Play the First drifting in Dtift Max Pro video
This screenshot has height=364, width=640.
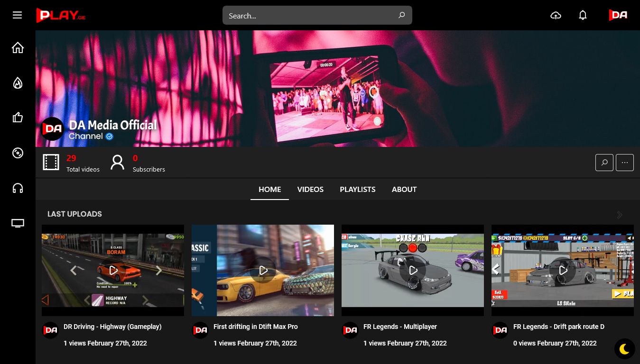[x=263, y=270]
